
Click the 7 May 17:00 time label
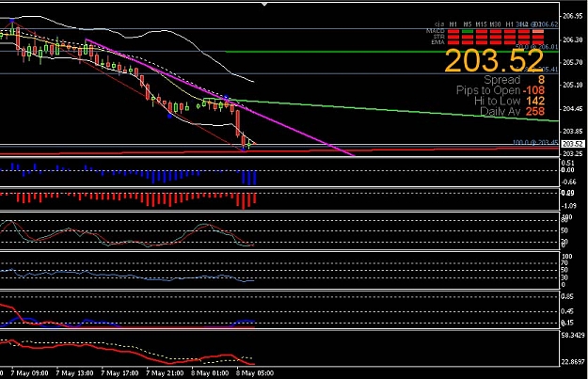[119, 373]
